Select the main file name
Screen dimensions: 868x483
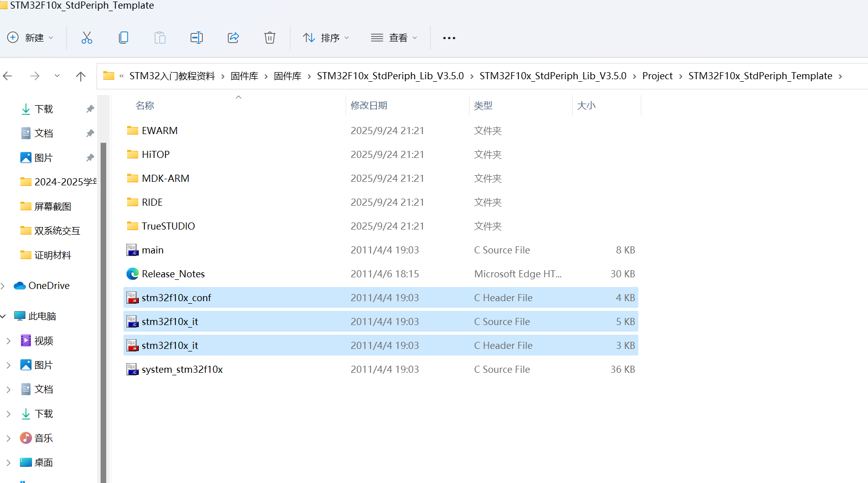coord(152,250)
